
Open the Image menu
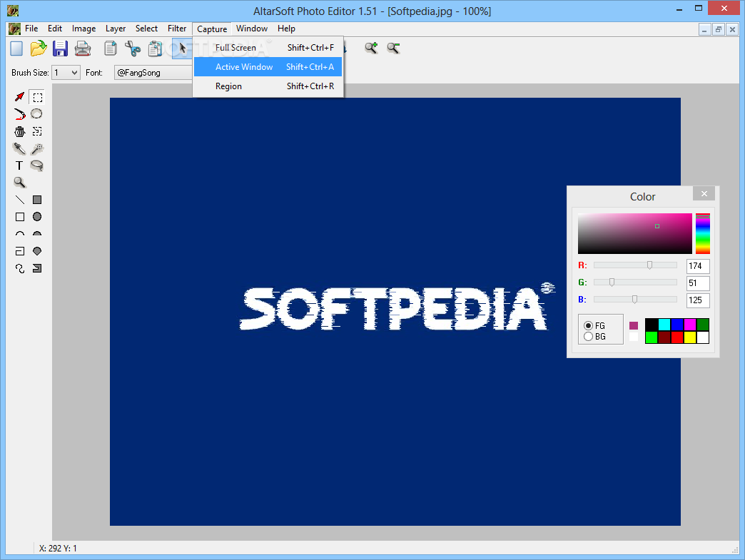pyautogui.click(x=83, y=29)
